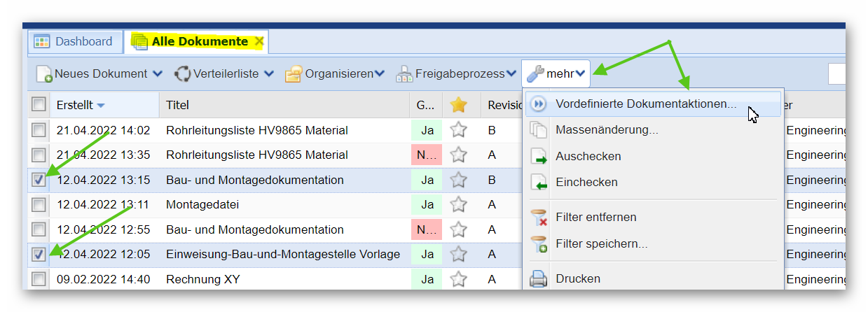Viewport: 868px width, 312px height.
Task: Select the Montagedatei title cell
Action: (284, 204)
